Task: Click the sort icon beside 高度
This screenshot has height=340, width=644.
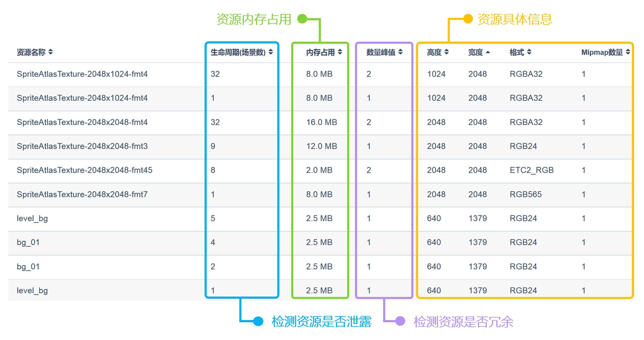Action: click(447, 52)
